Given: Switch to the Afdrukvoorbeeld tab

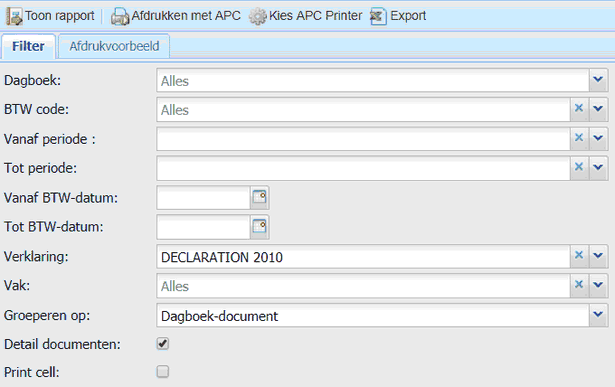Looking at the screenshot, I should (x=114, y=46).
